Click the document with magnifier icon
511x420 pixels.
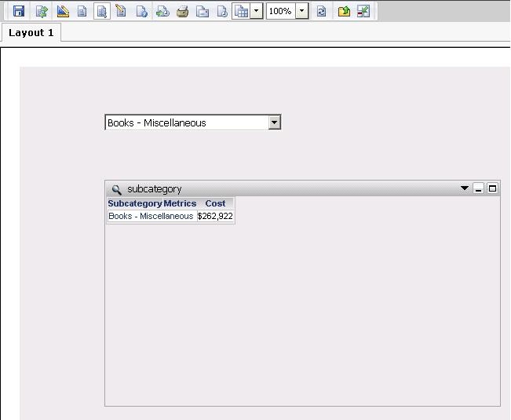[101, 12]
